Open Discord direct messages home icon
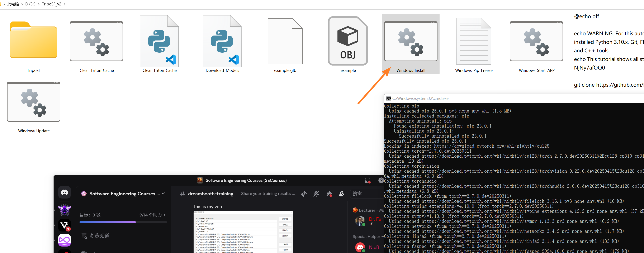644x253 pixels. coord(65,192)
